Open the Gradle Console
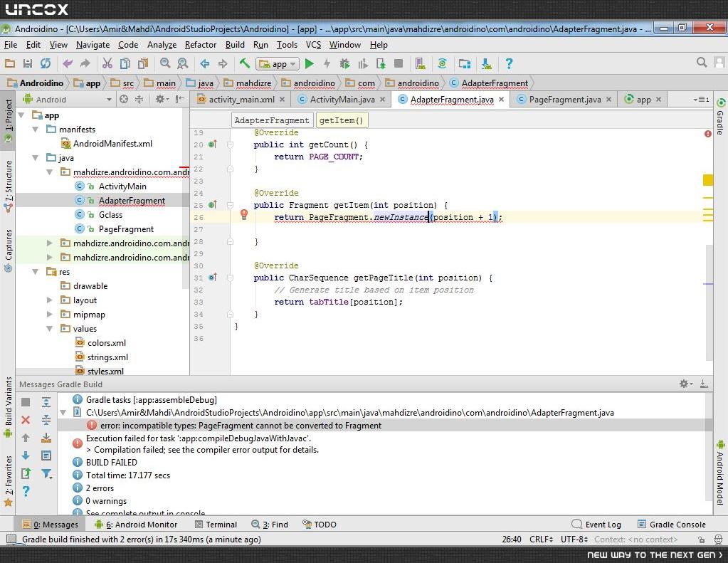728x563 pixels. [x=671, y=525]
